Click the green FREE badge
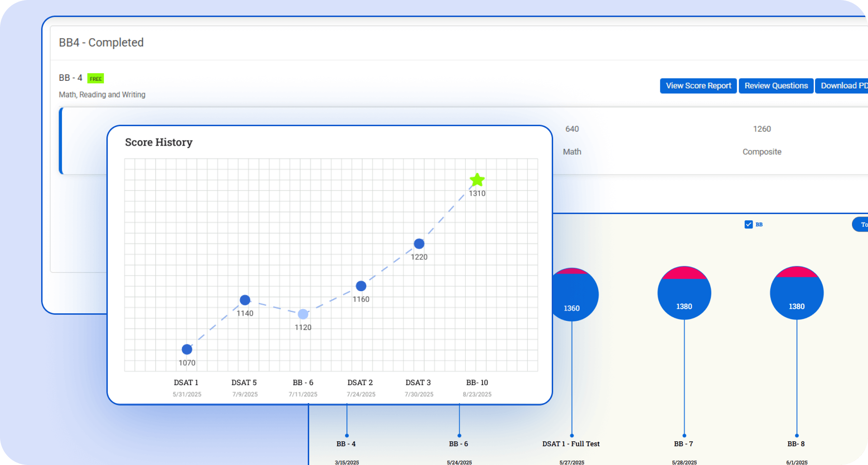This screenshot has width=868, height=465. click(95, 78)
